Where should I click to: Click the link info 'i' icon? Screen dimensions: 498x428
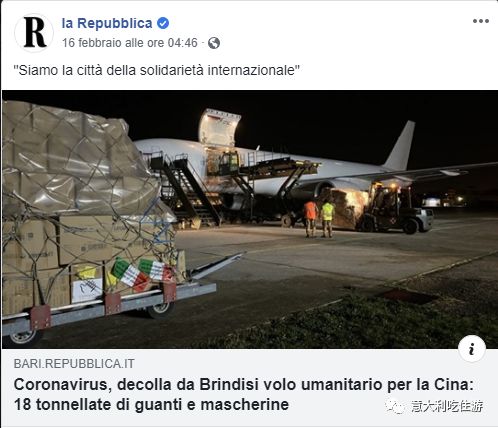coord(471,349)
